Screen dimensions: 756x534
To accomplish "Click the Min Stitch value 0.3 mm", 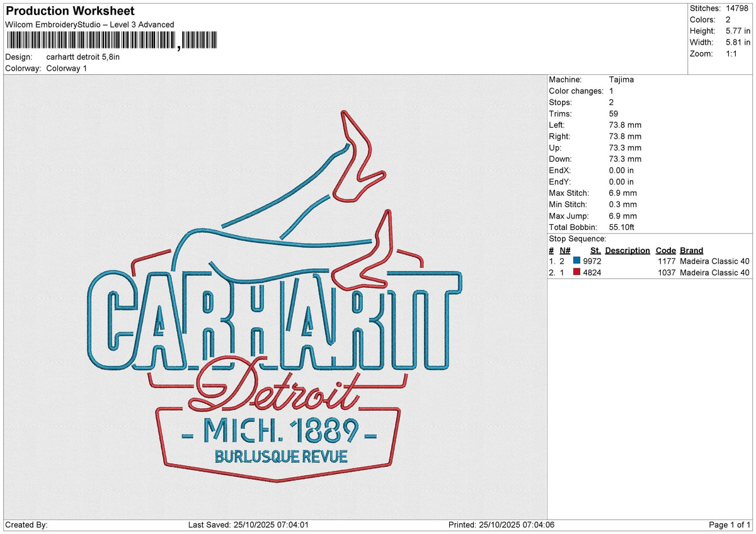I will [x=623, y=204].
